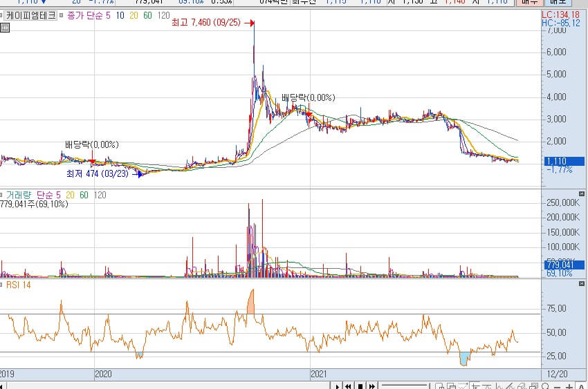This screenshot has height=389, width=588.
Task: Select the 거래량 volume indicator label
Action: pos(19,195)
